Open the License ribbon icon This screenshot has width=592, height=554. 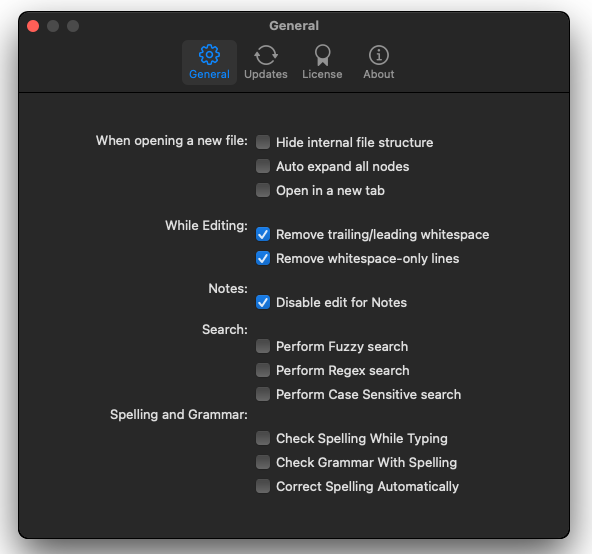322,55
